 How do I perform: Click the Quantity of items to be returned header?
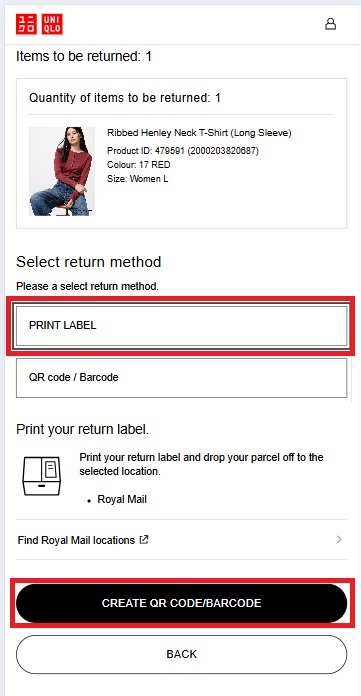pos(125,98)
